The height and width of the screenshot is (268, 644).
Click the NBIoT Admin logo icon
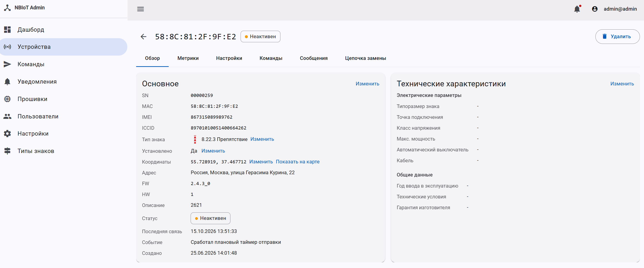[7, 8]
